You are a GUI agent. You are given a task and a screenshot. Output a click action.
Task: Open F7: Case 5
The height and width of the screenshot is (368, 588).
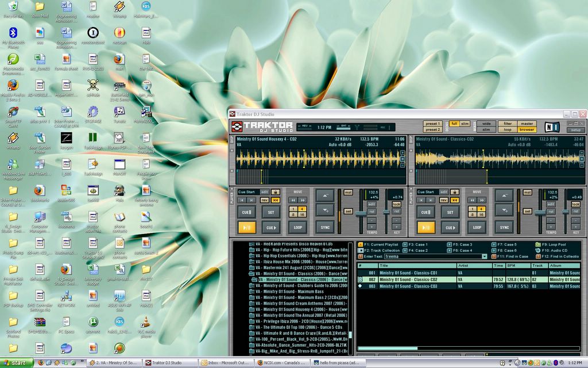pyautogui.click(x=504, y=244)
